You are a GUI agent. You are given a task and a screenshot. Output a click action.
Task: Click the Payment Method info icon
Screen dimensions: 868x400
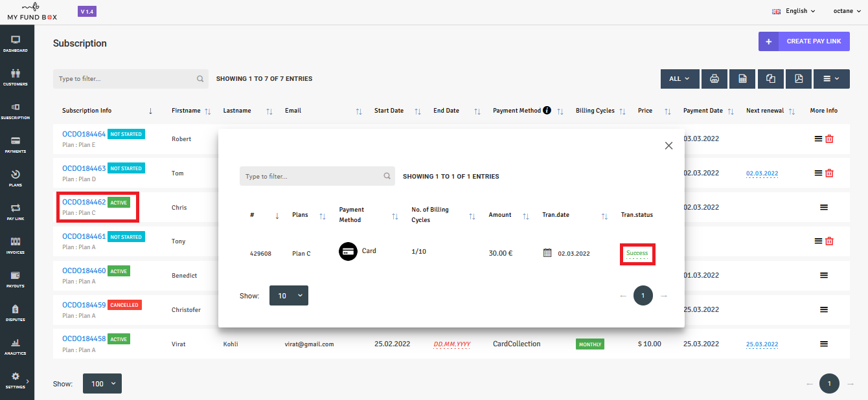tap(547, 111)
